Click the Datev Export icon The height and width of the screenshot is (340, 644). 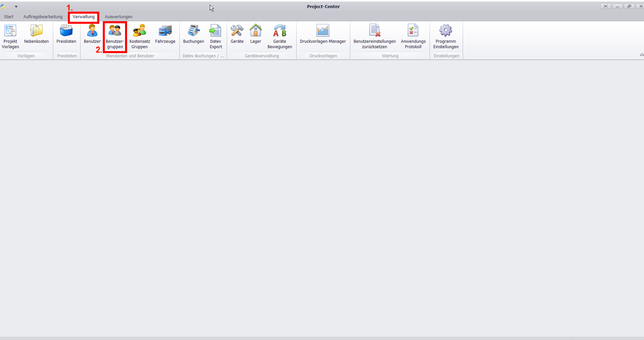[216, 36]
